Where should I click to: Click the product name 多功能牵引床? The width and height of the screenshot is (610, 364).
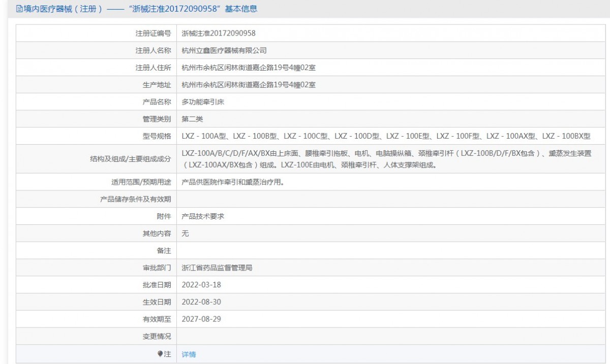(203, 102)
